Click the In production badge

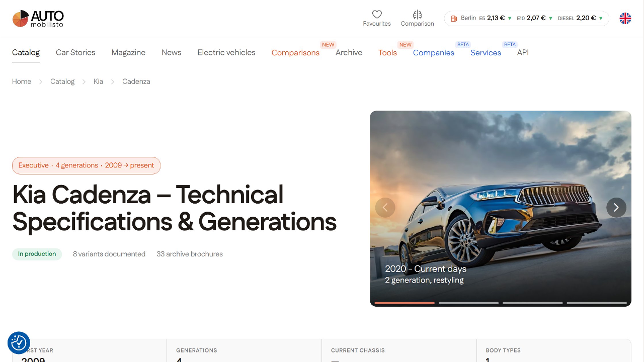37,254
